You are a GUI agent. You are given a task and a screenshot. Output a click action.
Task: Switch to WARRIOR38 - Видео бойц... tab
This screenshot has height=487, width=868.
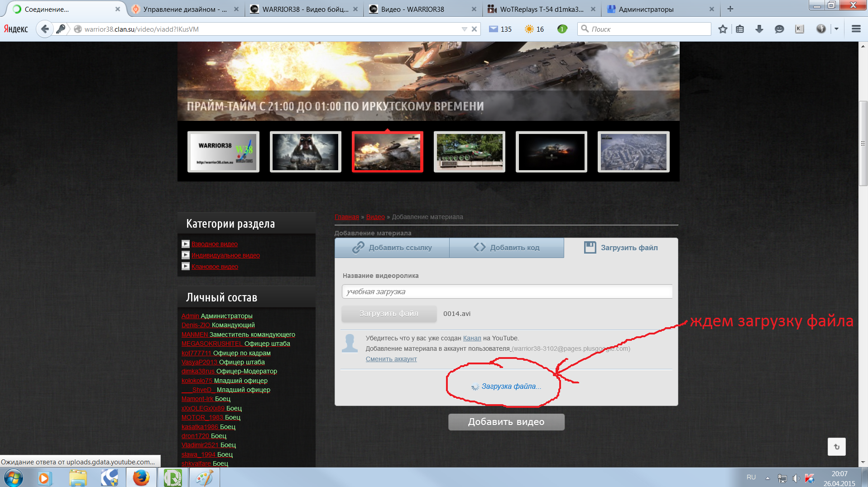point(304,9)
